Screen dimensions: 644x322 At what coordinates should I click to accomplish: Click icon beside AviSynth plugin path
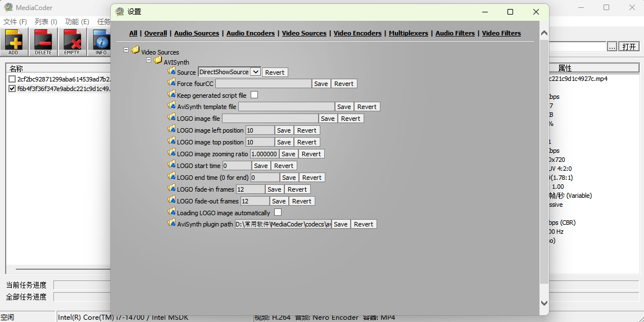tap(171, 223)
